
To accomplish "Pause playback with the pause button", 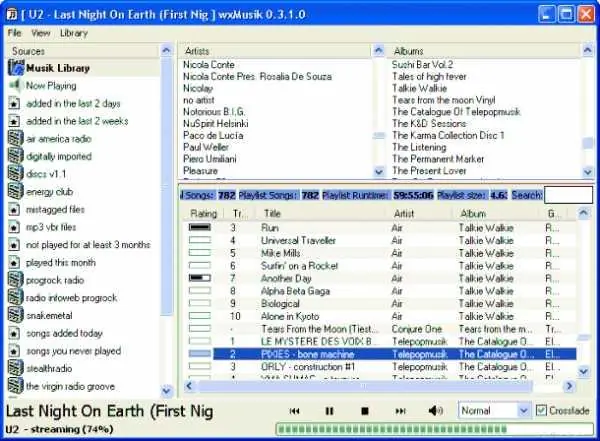I will pyautogui.click(x=329, y=411).
